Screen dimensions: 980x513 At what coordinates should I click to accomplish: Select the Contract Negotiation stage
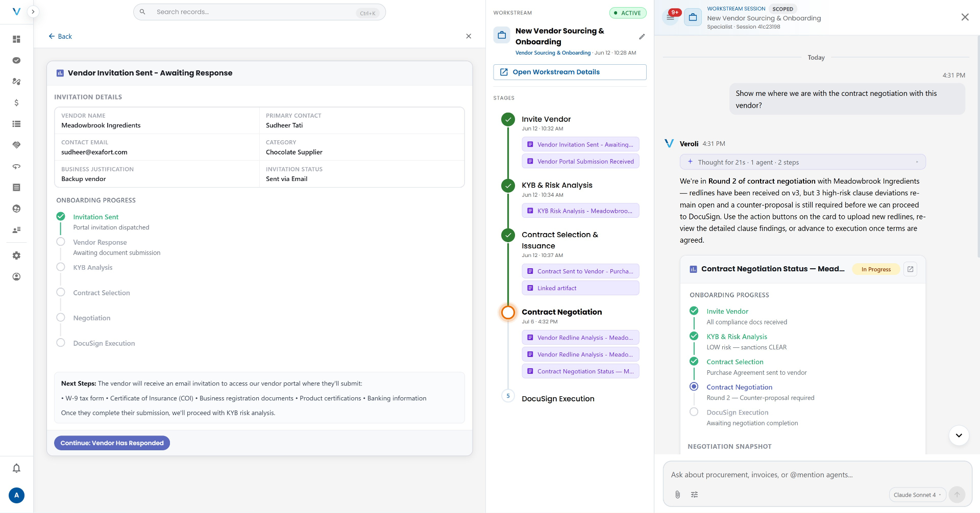pyautogui.click(x=561, y=312)
